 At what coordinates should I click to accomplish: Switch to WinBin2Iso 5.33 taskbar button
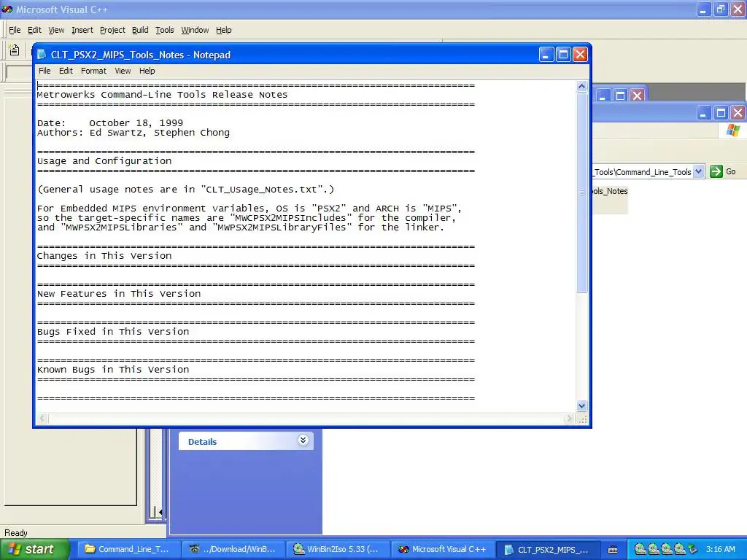(x=338, y=550)
